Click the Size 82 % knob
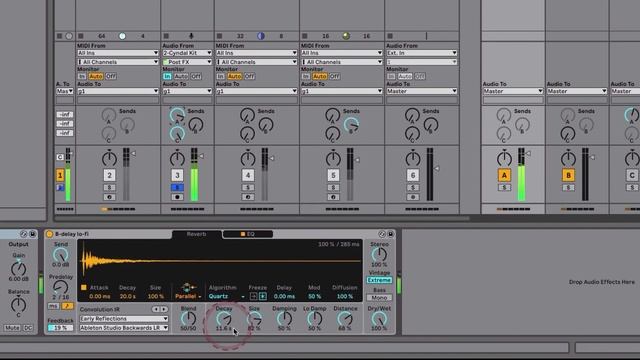Screen dimensions: 640x360 click(254, 319)
